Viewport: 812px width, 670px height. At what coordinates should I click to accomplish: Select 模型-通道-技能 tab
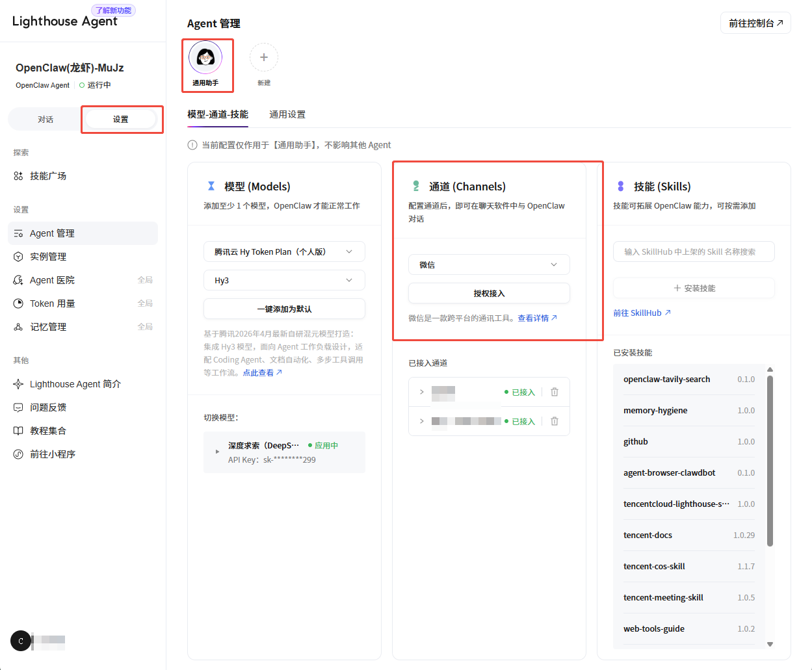coord(218,114)
